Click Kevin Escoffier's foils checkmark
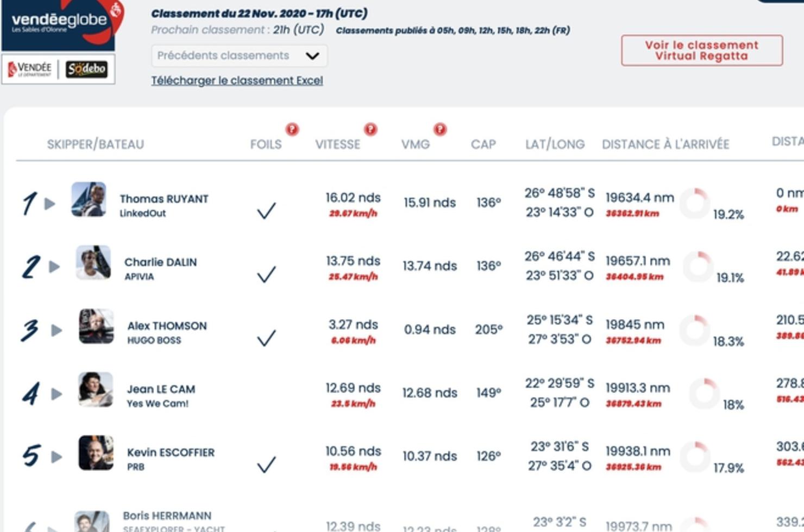Viewport: 804px width, 532px height. pos(266,464)
